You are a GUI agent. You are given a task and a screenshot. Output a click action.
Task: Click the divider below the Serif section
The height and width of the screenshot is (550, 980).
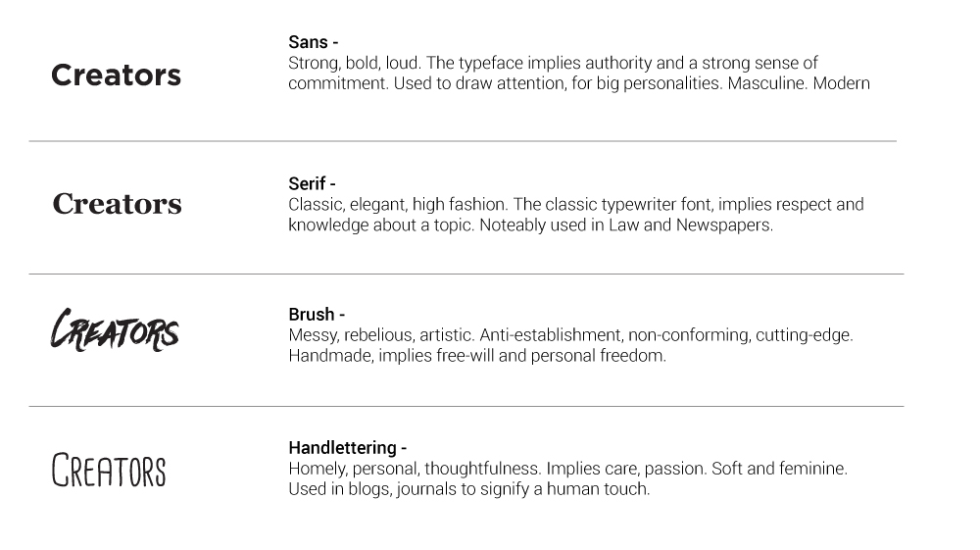coord(466,274)
